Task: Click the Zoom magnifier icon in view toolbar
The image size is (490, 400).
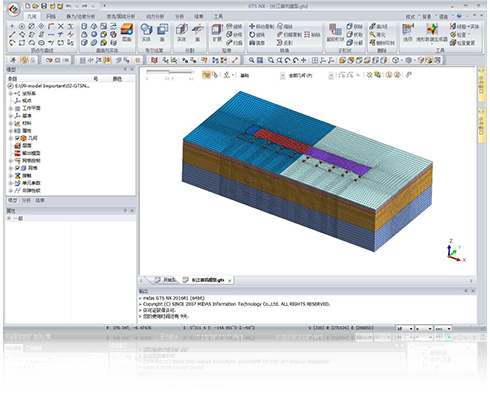Action: coord(252,60)
